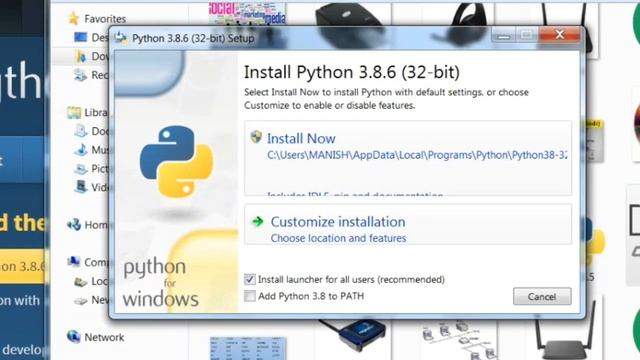Viewport: 640px width, 360px height.
Task: Click the drive icon below Local Disk
Action: 81,300
